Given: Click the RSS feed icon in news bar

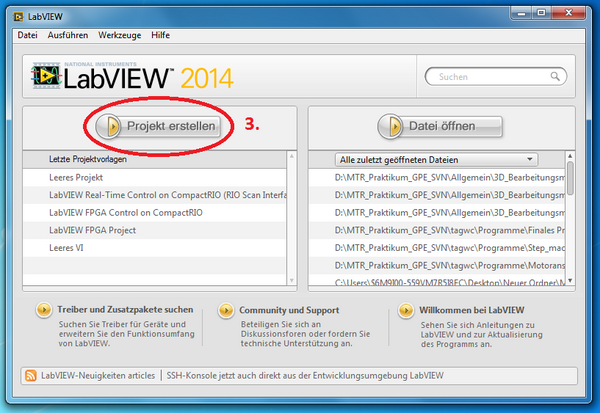Looking at the screenshot, I should coord(30,376).
